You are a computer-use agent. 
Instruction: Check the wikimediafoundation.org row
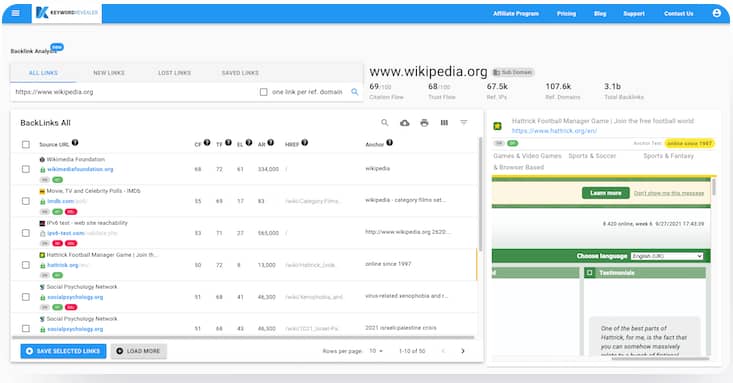coord(26,169)
